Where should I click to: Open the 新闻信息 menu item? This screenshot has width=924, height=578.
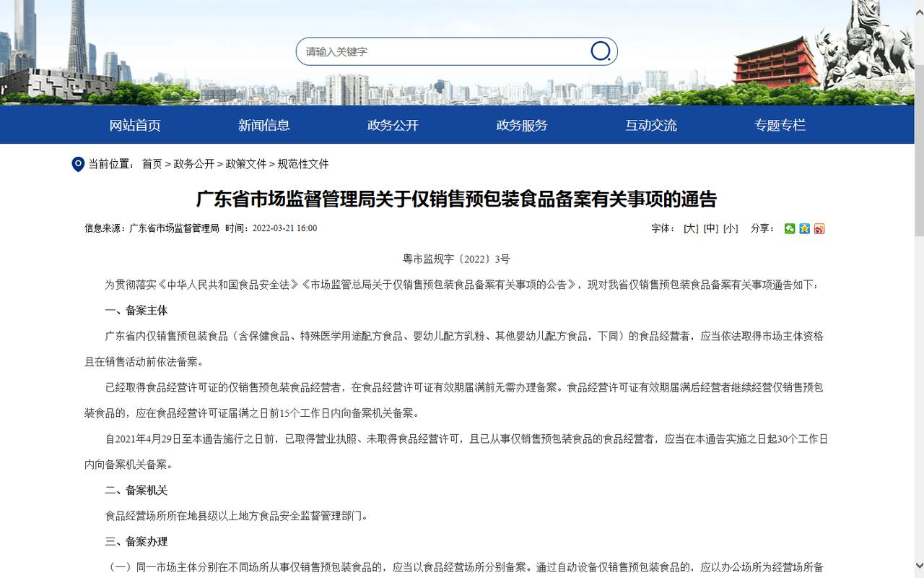click(x=263, y=124)
